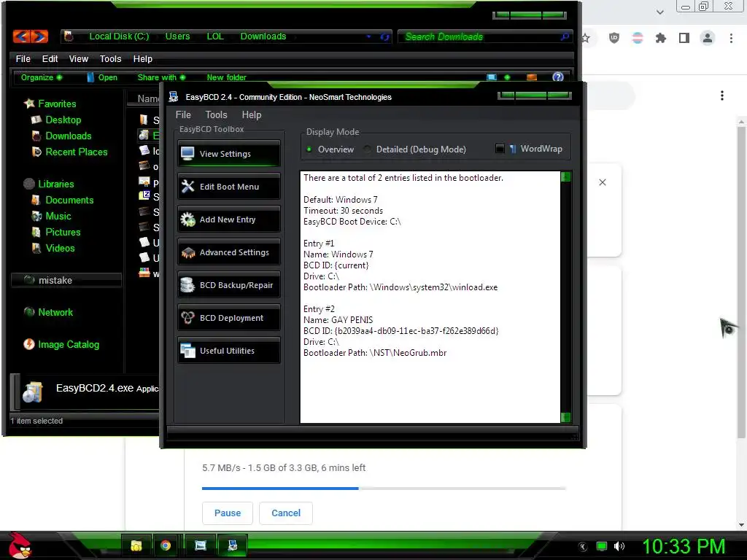Screen dimensions: 747x560
Task: Open Chrome three-dot menu
Action: point(731,38)
